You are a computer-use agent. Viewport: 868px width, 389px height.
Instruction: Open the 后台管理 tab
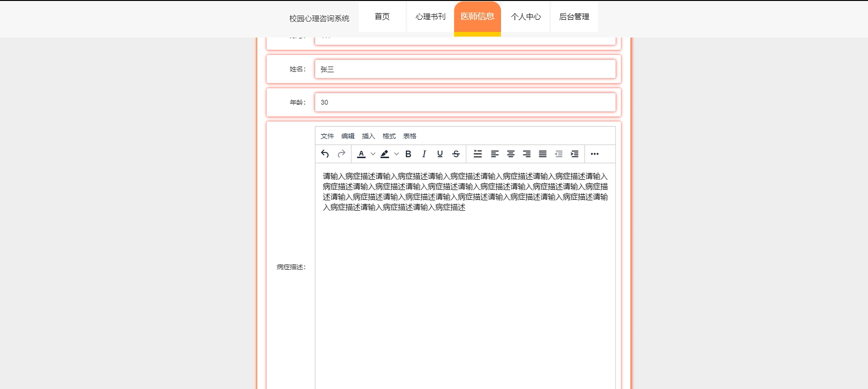point(574,17)
